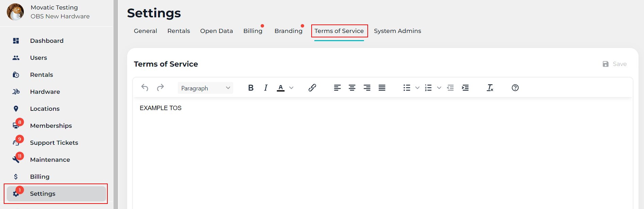Click the redo arrow in editor toolbar
This screenshot has height=209, width=644.
click(x=160, y=88)
